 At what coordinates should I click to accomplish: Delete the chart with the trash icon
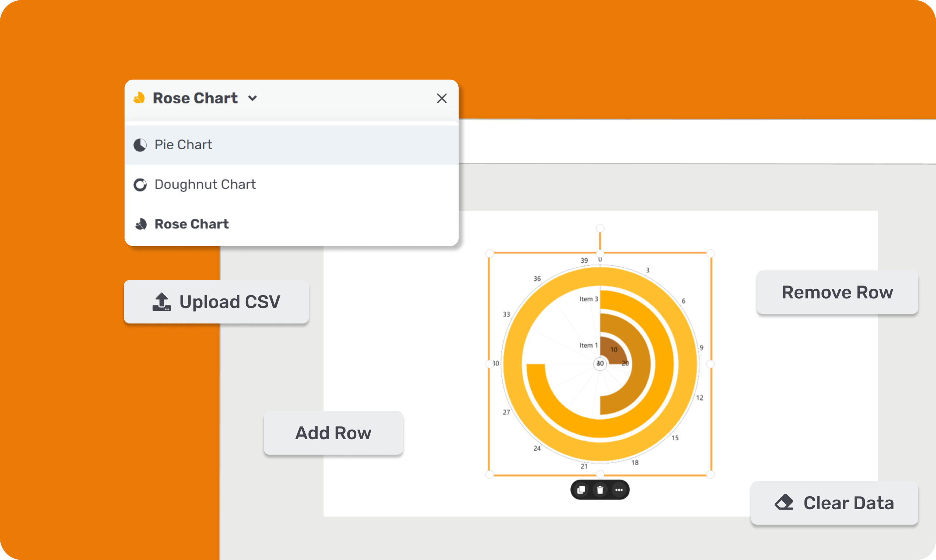(x=600, y=490)
